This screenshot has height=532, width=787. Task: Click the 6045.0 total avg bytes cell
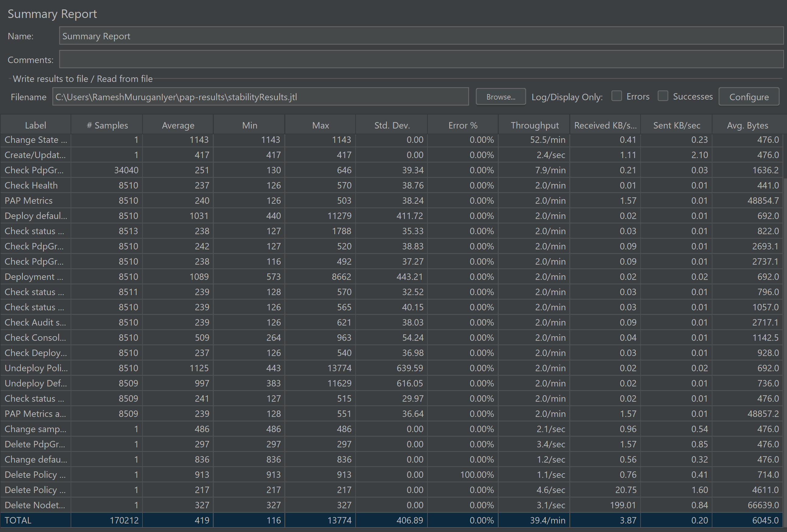(747, 520)
